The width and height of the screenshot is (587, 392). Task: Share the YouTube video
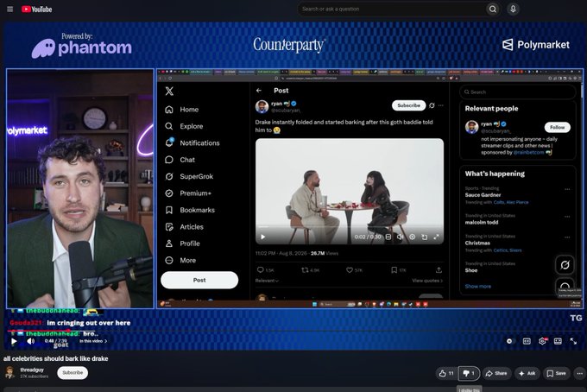tap(496, 373)
